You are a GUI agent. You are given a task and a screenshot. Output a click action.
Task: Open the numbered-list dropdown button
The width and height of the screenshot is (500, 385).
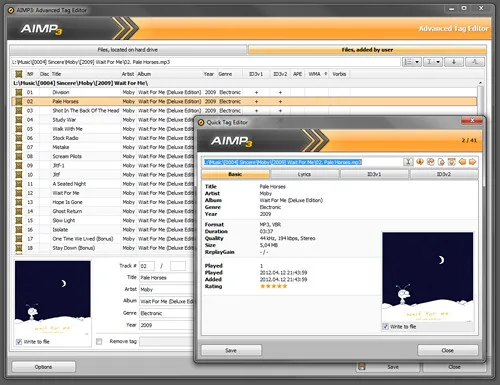click(x=412, y=62)
